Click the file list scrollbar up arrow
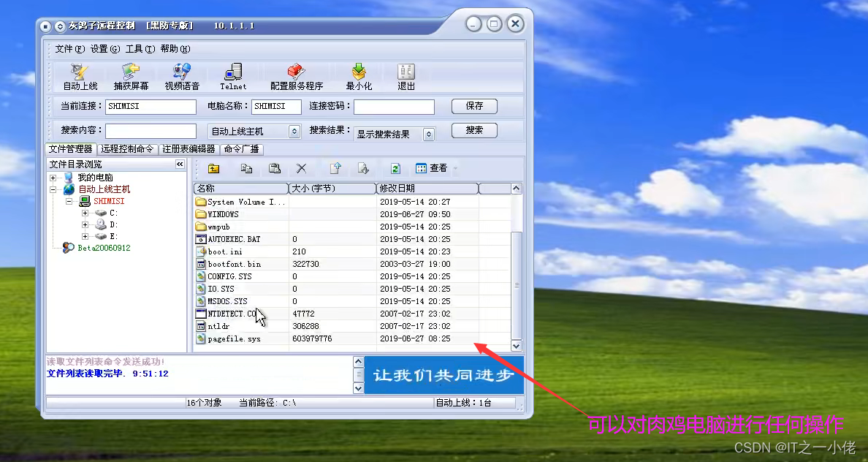Viewport: 868px width, 462px height. point(516,189)
